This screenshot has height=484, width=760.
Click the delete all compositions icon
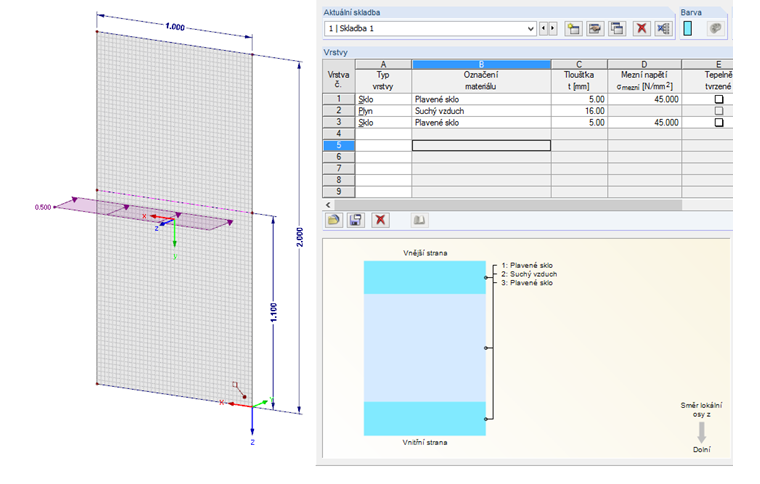coord(663,29)
